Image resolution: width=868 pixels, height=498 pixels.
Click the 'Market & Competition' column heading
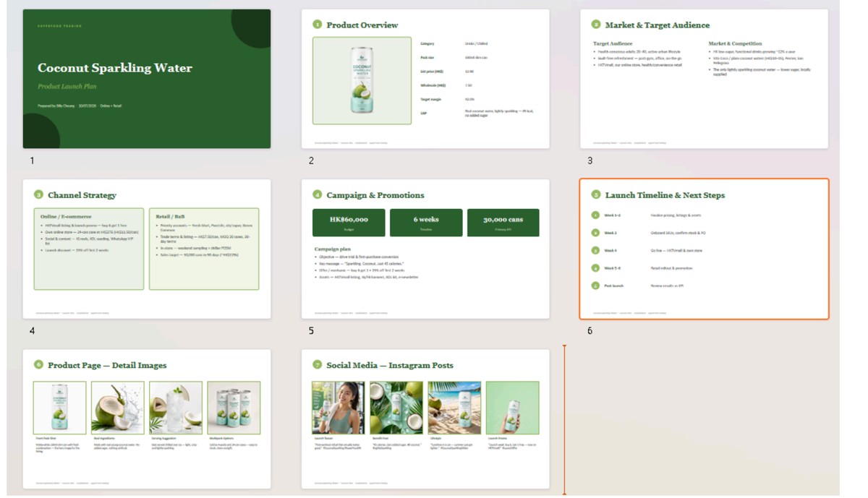(735, 44)
